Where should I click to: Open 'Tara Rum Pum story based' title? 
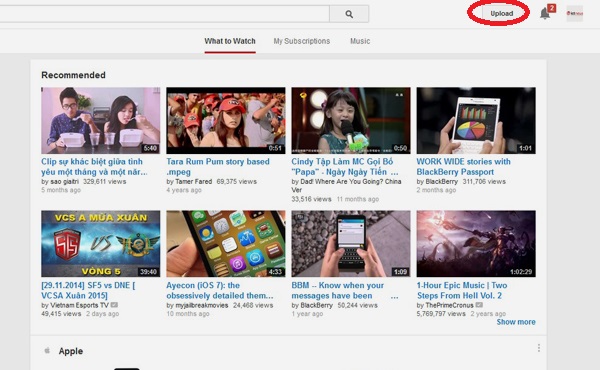218,167
